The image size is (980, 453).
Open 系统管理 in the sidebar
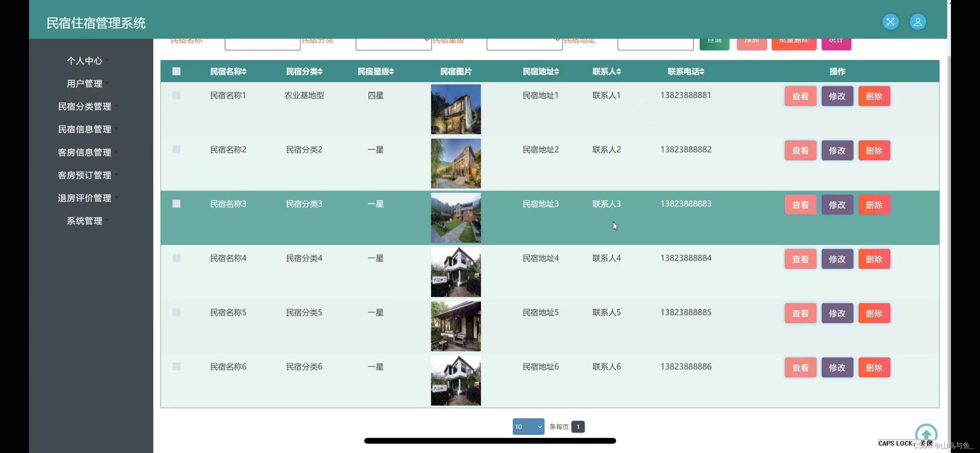[85, 221]
